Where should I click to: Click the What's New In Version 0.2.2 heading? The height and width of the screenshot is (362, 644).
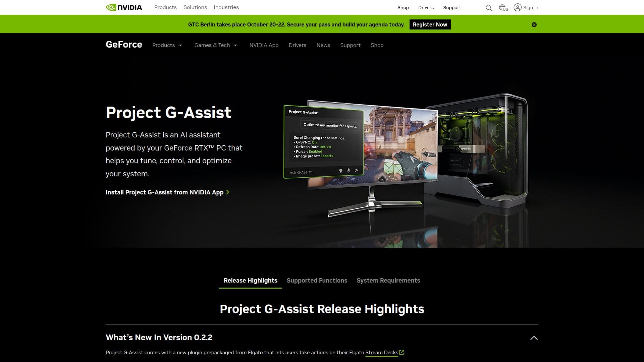click(x=159, y=338)
